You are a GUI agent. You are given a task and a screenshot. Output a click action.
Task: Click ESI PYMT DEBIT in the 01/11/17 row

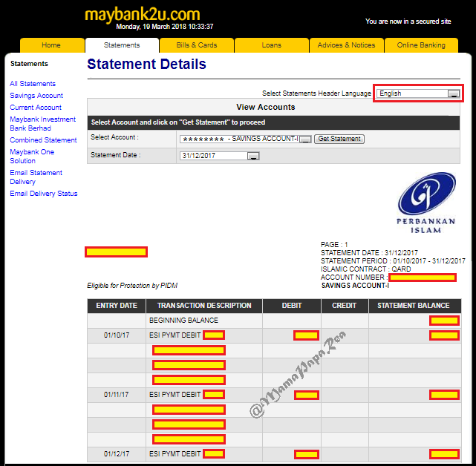click(x=175, y=395)
